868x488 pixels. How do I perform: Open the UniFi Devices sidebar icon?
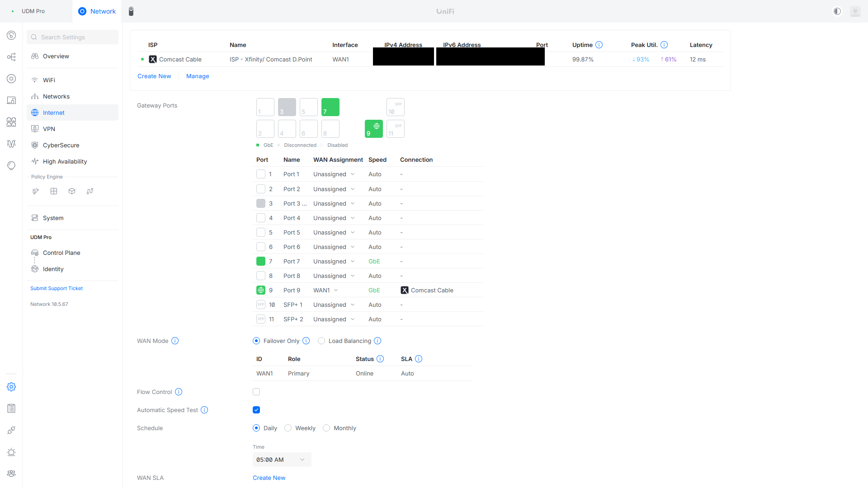pos(11,79)
